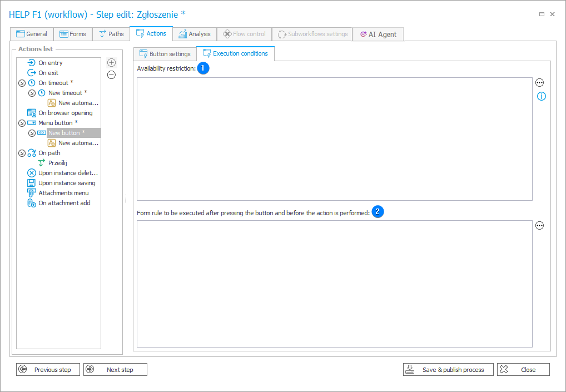Click Save & publish process
Screen dimensions: 566x392
pyautogui.click(x=448, y=369)
